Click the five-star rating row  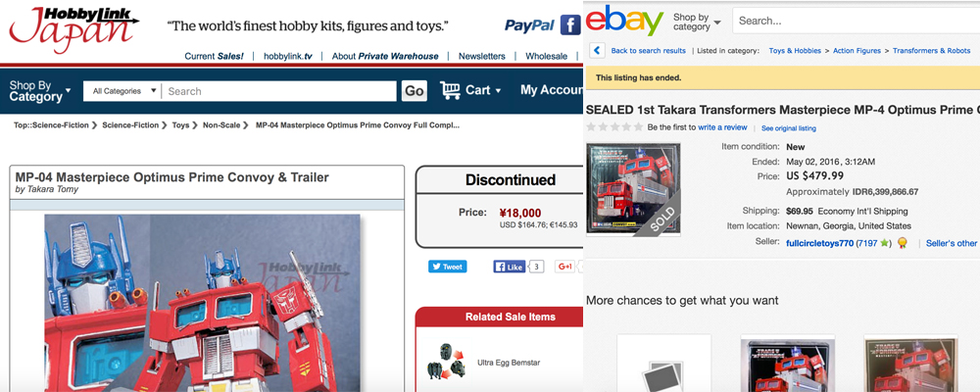614,127
